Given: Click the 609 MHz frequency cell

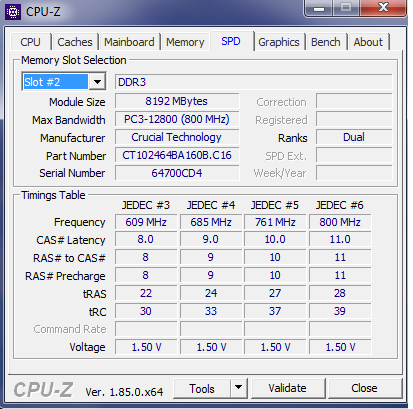Looking at the screenshot, I should pyautogui.click(x=146, y=222).
